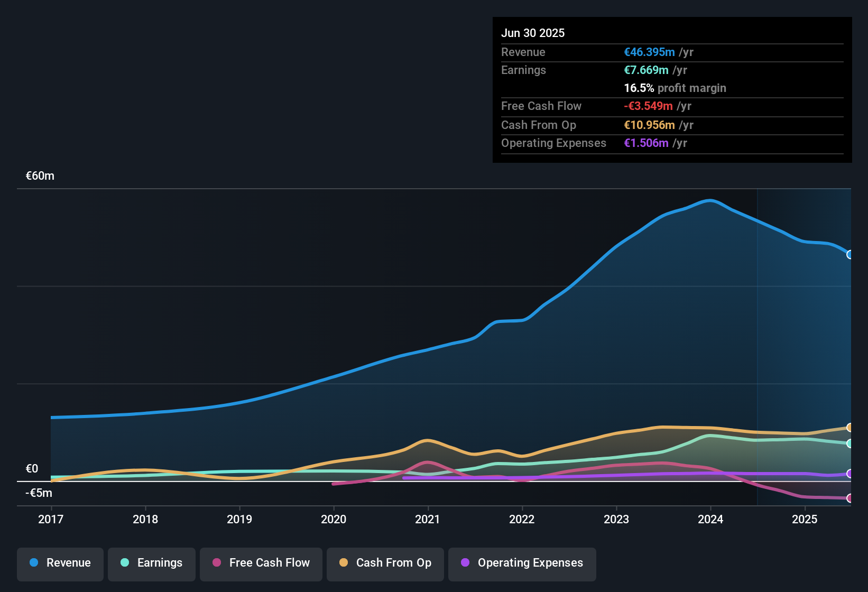Viewport: 868px width, 592px height.
Task: Click the orange Cash From Op legend dot
Action: click(344, 562)
